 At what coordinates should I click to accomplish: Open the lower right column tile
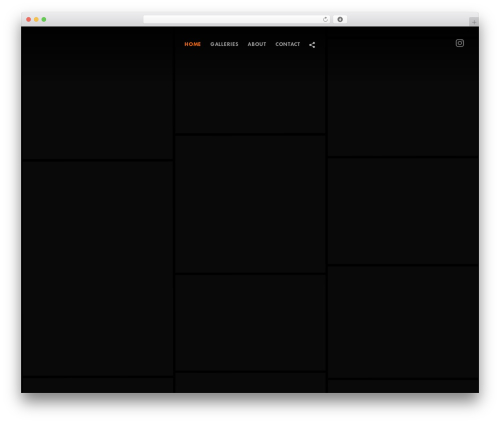403,322
